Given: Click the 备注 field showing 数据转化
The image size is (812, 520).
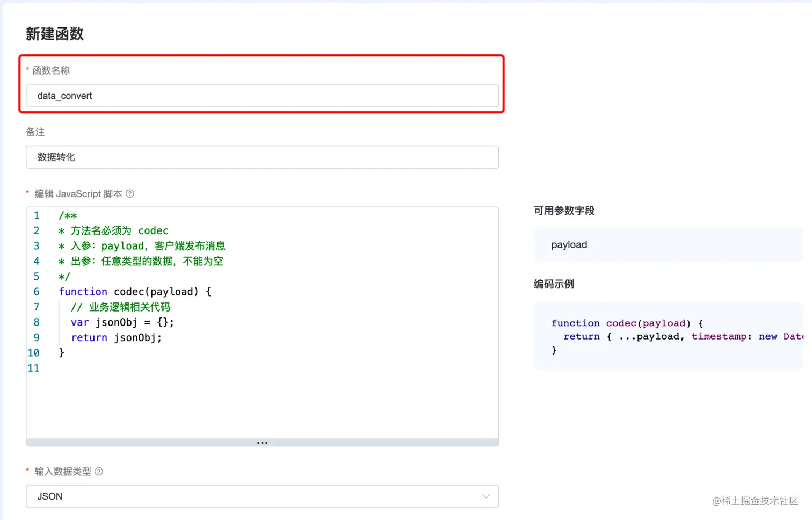Looking at the screenshot, I should click(262, 157).
